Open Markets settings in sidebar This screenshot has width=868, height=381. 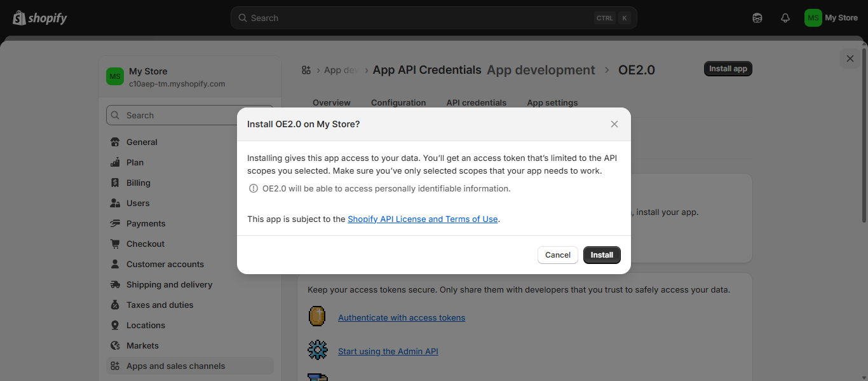click(142, 345)
